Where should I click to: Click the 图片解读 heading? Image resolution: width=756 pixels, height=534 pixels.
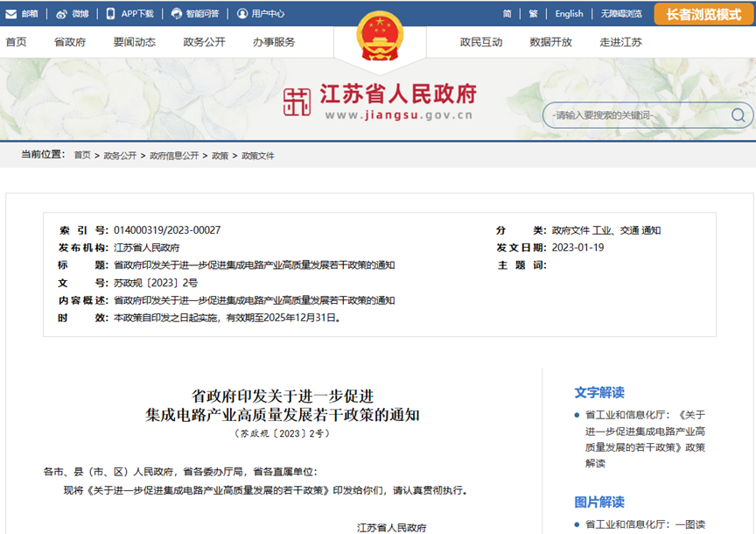pos(599,502)
